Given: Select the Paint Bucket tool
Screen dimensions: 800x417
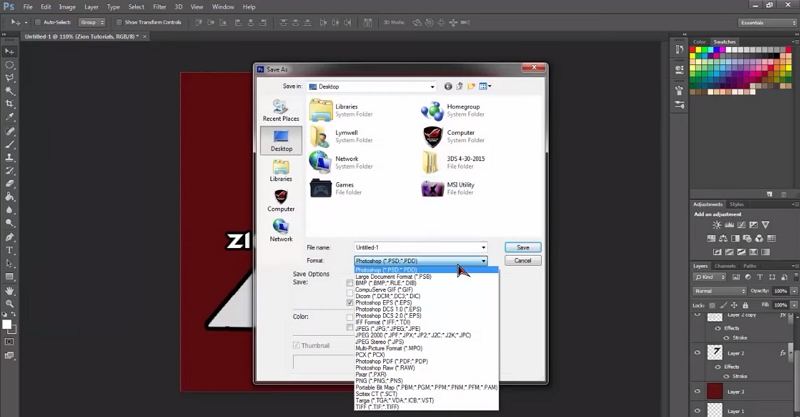Looking at the screenshot, I should [9, 197].
